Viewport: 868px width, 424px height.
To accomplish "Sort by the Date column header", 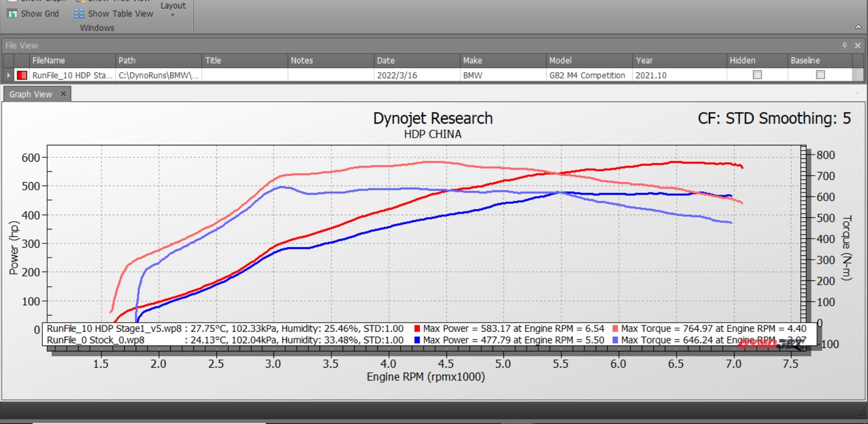I will click(x=417, y=61).
